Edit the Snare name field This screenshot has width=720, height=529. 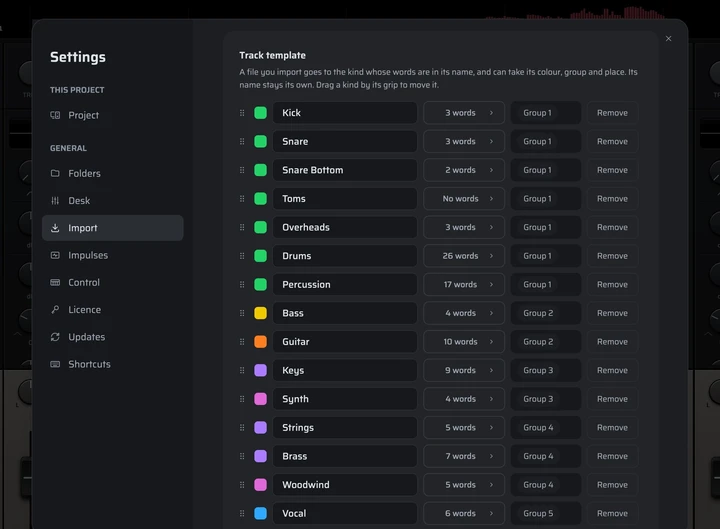(345, 141)
